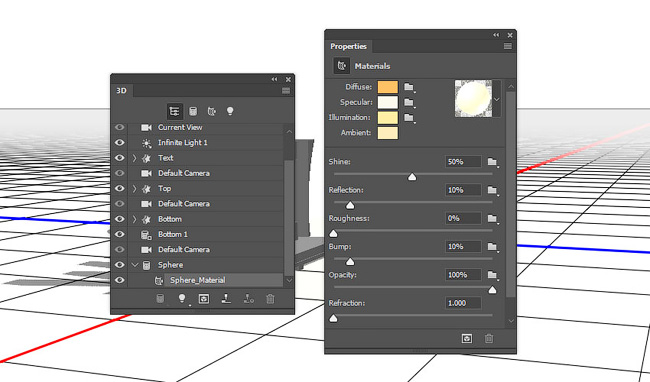
Task: Open the Properties panel flyout menu
Action: (508, 46)
